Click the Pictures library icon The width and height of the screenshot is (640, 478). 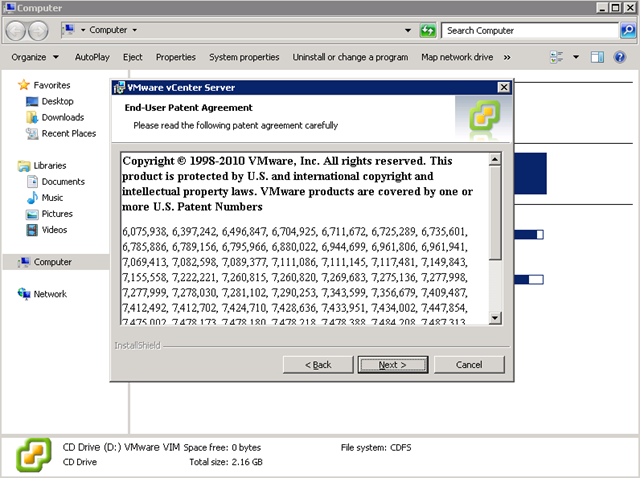(32, 214)
